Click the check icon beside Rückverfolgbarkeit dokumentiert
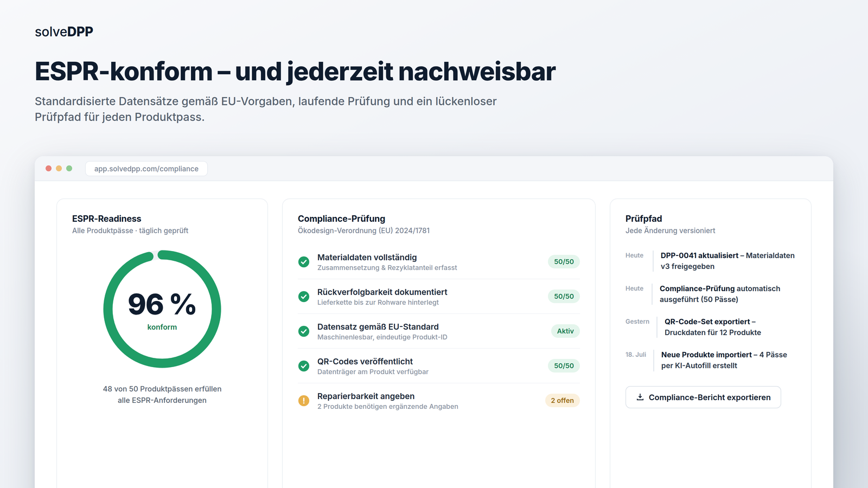Image resolution: width=868 pixels, height=488 pixels. [304, 297]
